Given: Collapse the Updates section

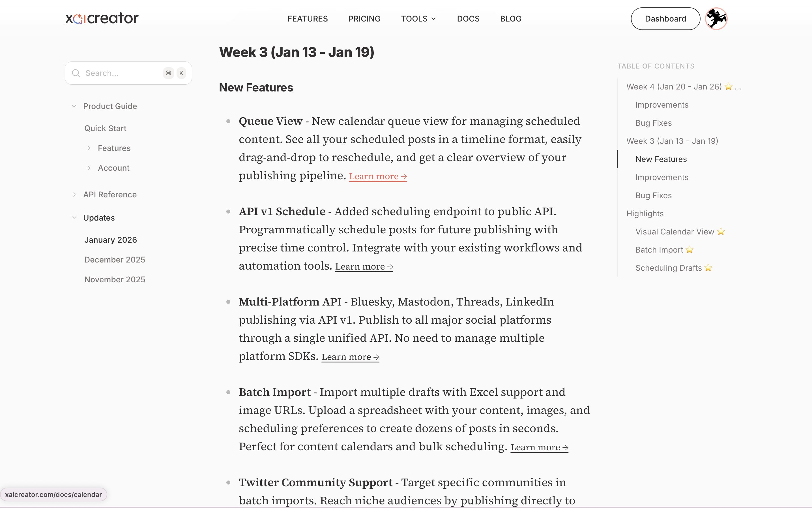Looking at the screenshot, I should (74, 218).
